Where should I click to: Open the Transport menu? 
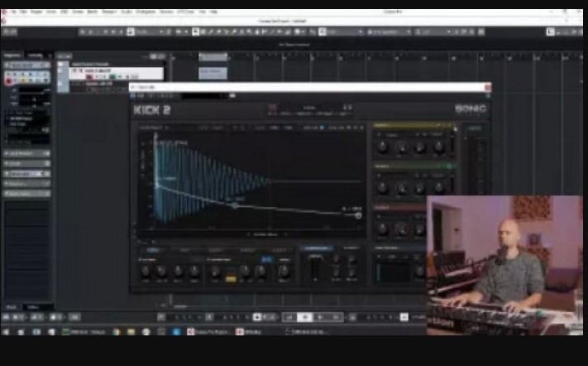[x=109, y=12]
